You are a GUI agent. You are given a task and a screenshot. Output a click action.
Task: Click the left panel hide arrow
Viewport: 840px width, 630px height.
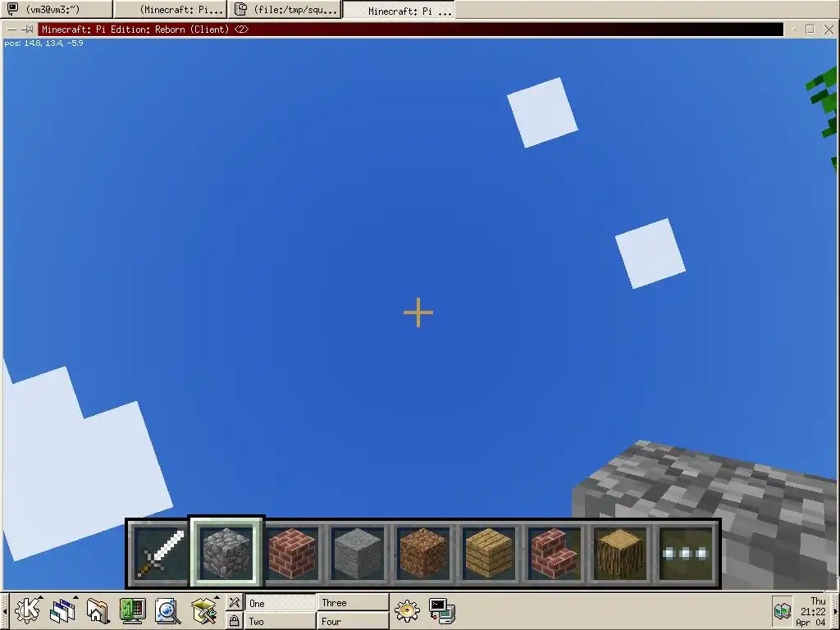4,611
